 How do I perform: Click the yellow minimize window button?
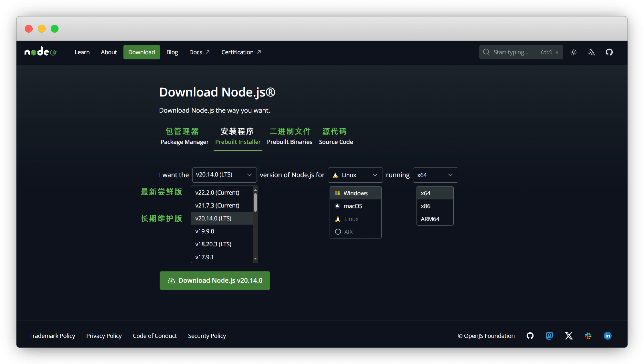tap(42, 29)
